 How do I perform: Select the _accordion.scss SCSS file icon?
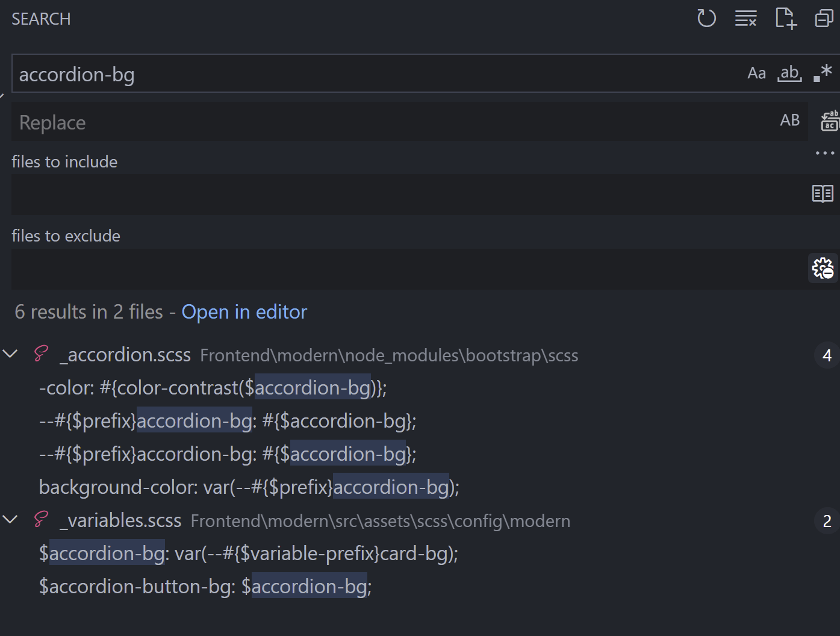point(40,354)
